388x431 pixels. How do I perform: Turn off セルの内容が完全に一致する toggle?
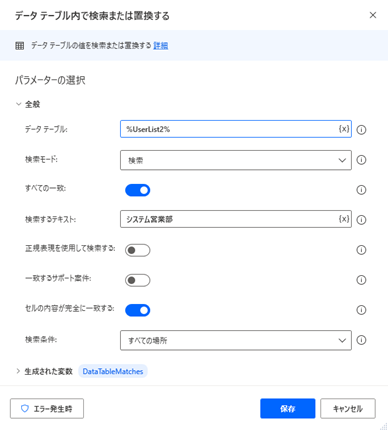point(138,310)
